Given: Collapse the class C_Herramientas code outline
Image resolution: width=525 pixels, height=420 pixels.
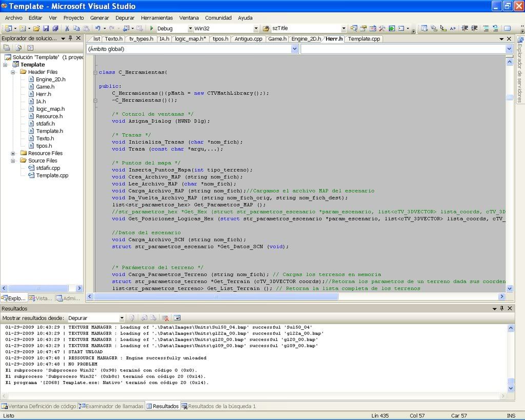Looking at the screenshot, I should [95, 72].
